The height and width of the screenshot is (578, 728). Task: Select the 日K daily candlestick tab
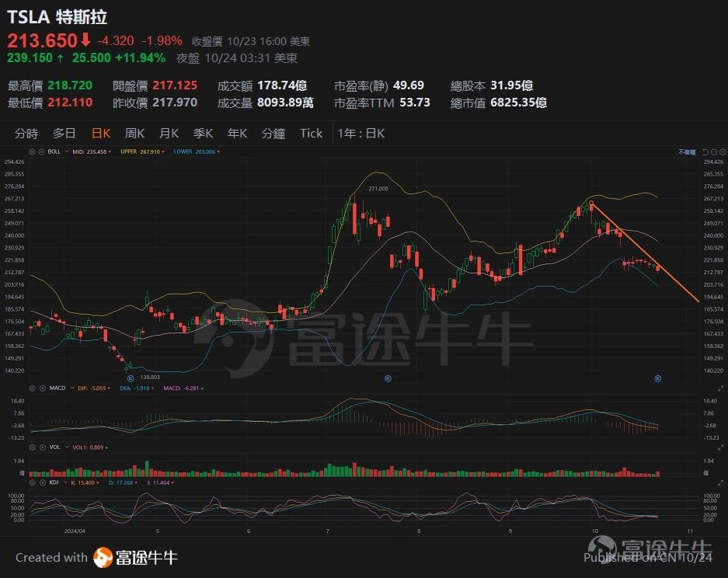101,134
